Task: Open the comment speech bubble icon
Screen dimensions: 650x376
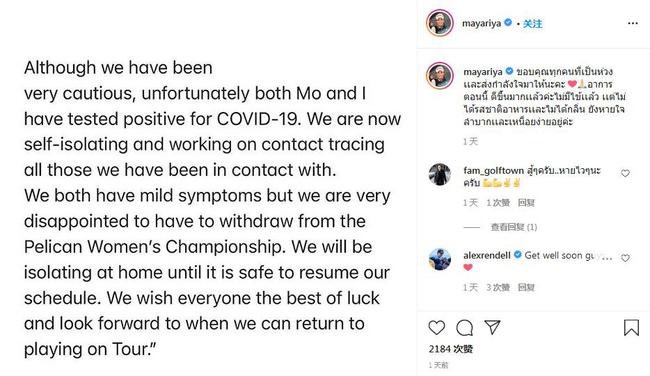Action: 464,327
